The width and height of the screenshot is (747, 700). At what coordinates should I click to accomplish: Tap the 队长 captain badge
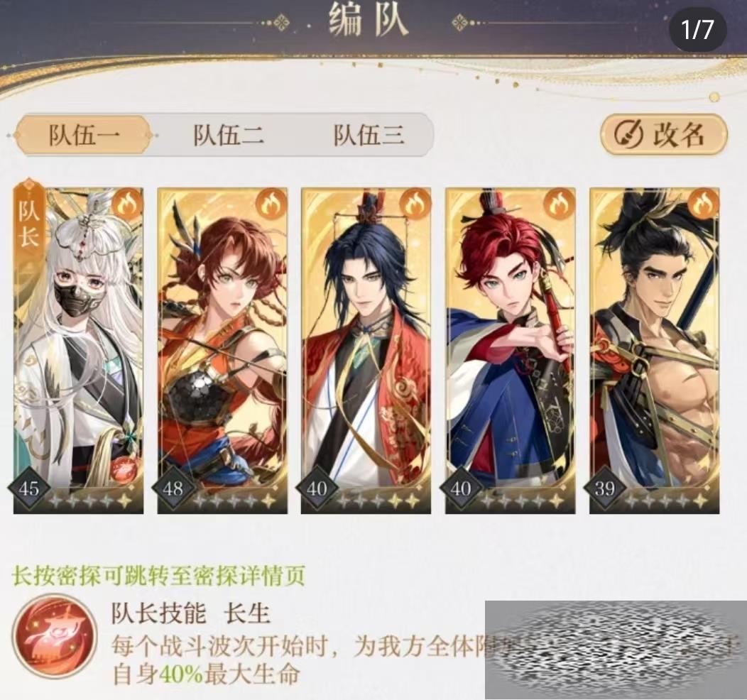[x=29, y=222]
